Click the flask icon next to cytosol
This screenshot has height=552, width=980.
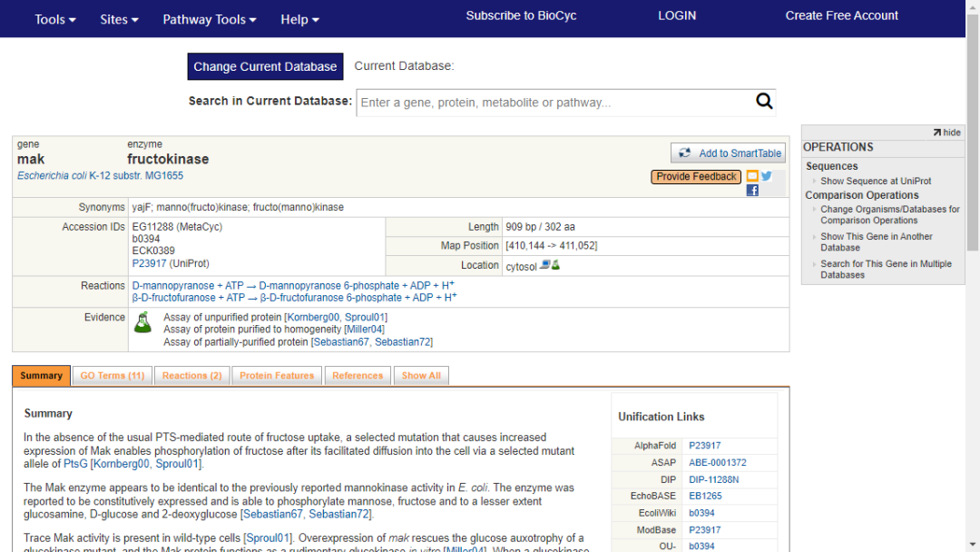click(555, 265)
